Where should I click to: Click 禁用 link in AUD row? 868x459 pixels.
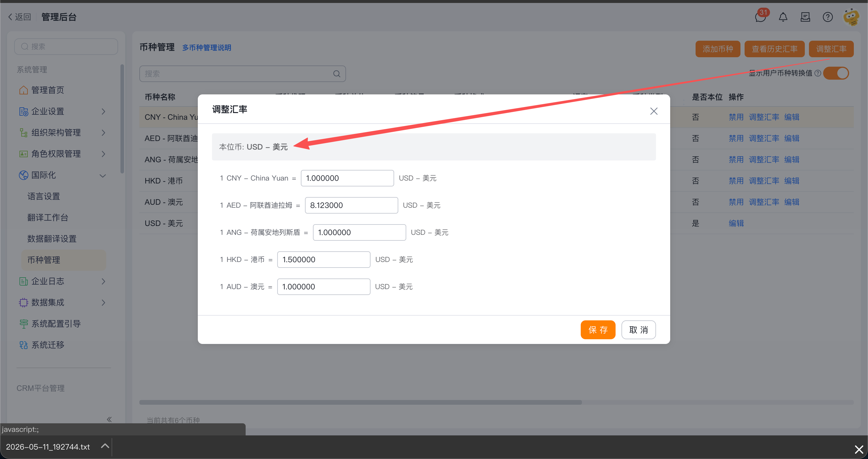coord(736,202)
